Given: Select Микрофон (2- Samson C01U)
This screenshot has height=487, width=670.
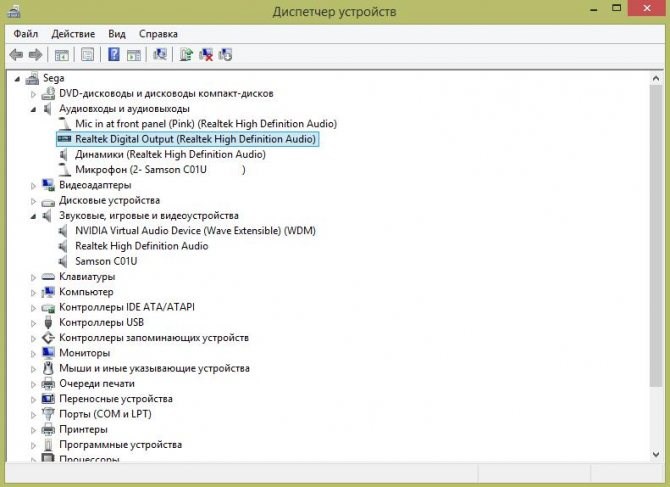Looking at the screenshot, I should (x=160, y=170).
